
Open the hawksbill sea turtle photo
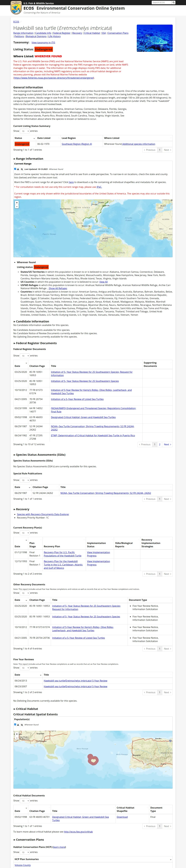tap(155, 38)
